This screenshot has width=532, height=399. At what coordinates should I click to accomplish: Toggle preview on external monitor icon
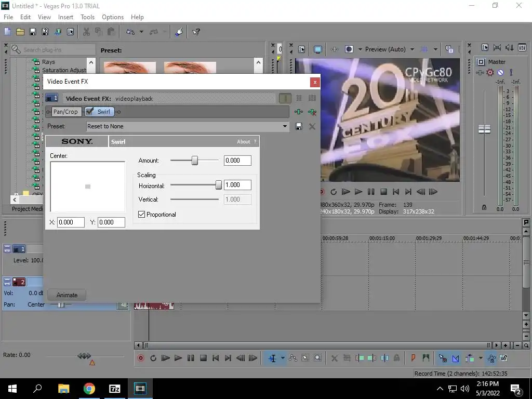tap(318, 49)
